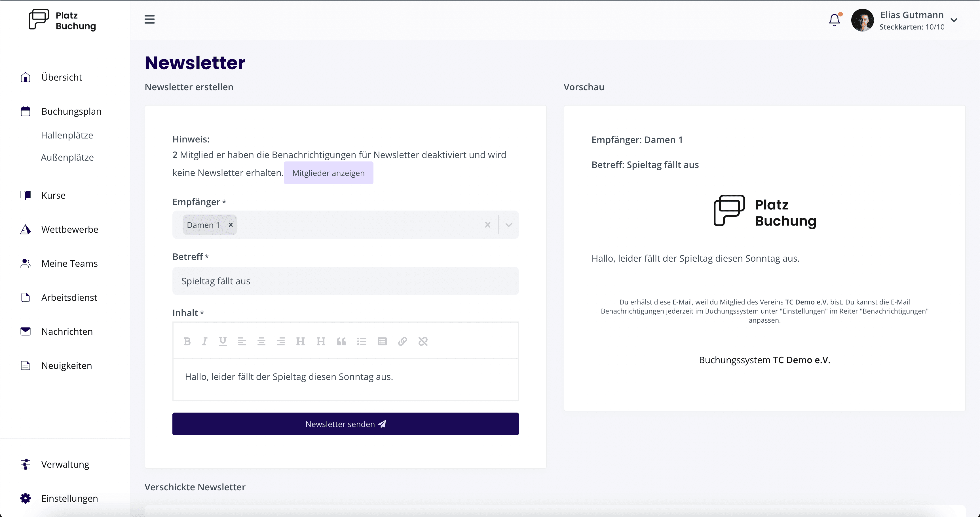Toggle italic formatting in the editor
This screenshot has height=517, width=980.
(x=205, y=341)
